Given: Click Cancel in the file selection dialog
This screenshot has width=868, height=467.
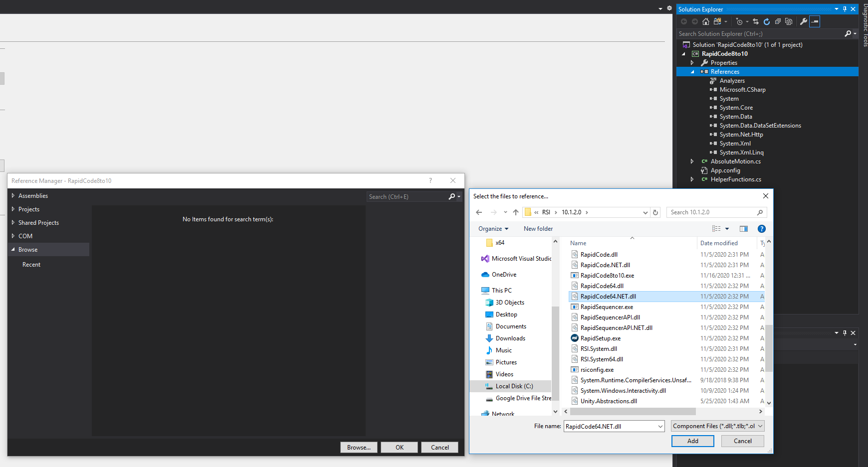Looking at the screenshot, I should point(743,441).
